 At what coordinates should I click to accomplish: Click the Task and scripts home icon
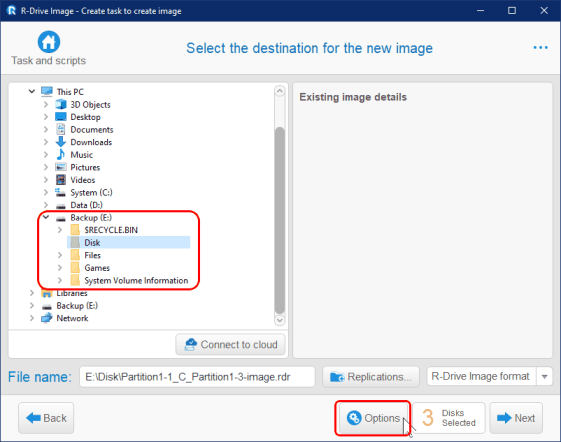(x=49, y=42)
